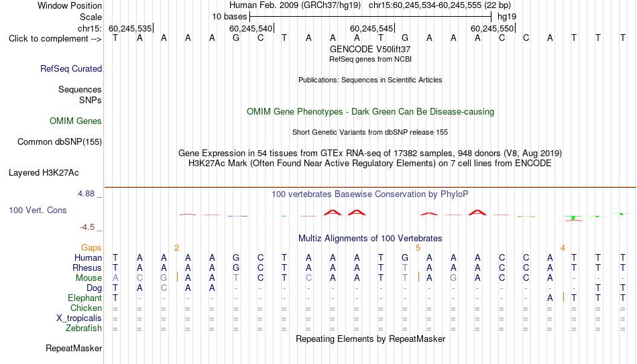
Task: Click the GTEx Gene Expression track title
Action: 370,153
